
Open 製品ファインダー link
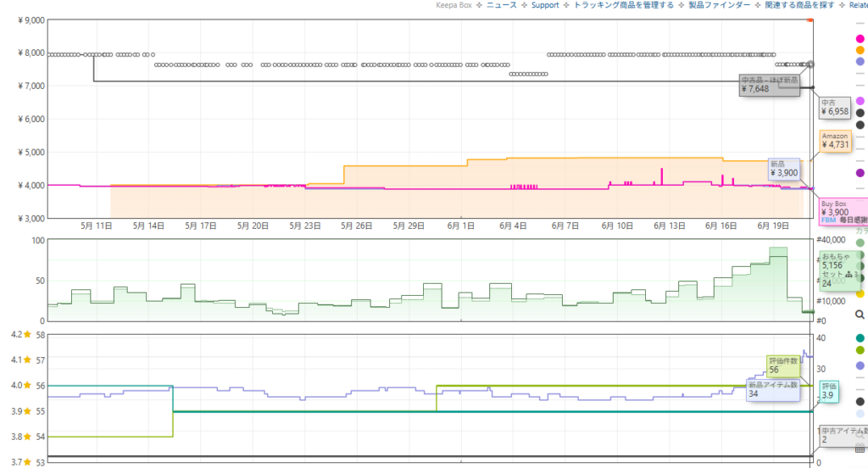click(x=720, y=5)
